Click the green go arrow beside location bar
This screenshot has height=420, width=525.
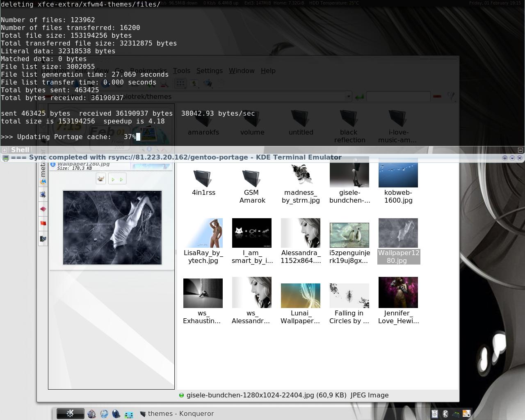(359, 97)
